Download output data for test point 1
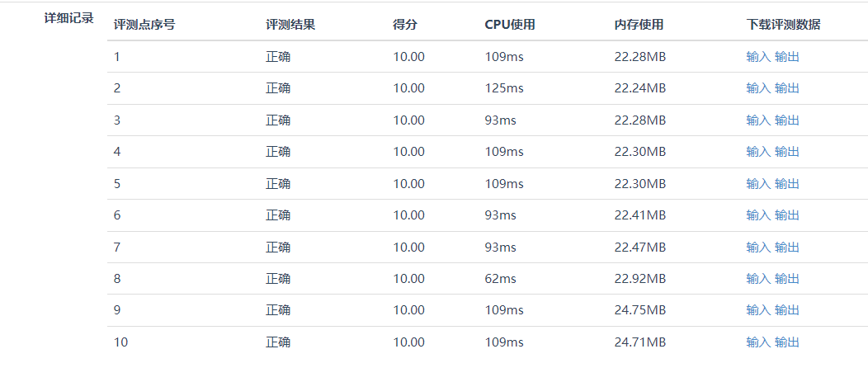 [787, 57]
